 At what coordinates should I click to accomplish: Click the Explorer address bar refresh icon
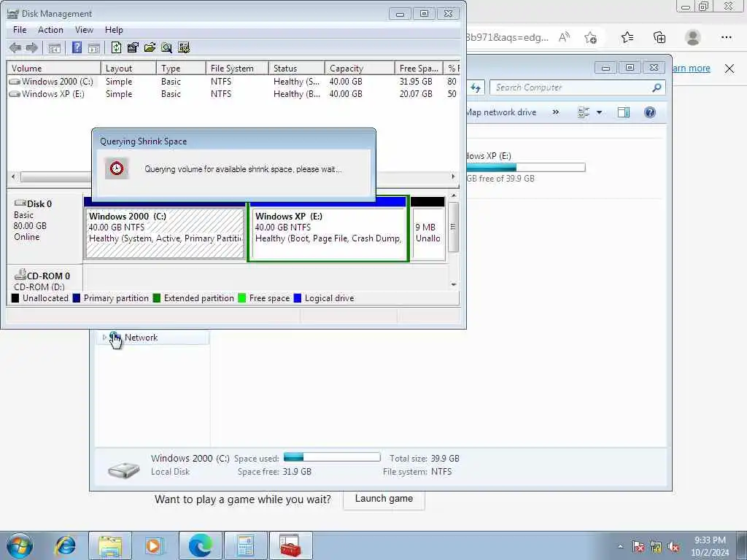476,87
